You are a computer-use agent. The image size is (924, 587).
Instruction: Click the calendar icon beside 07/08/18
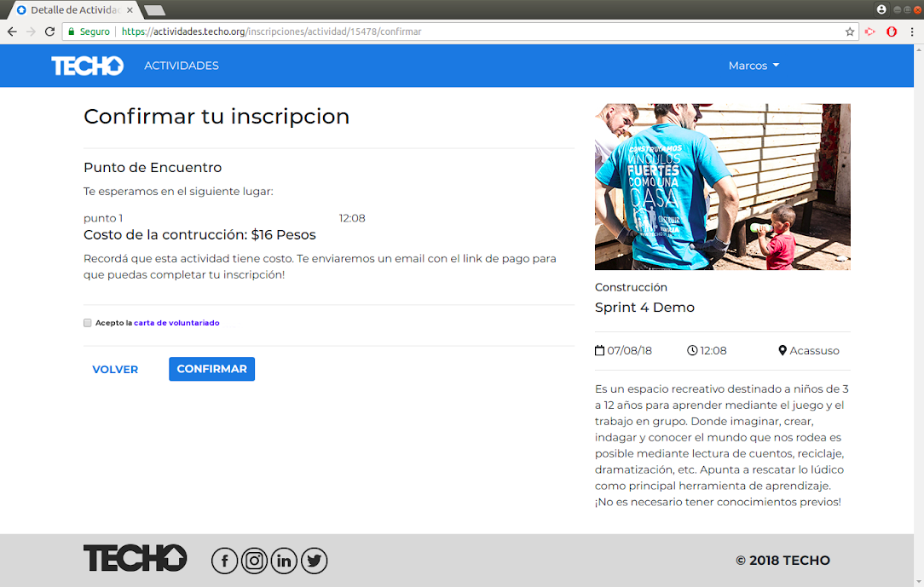pyautogui.click(x=599, y=350)
